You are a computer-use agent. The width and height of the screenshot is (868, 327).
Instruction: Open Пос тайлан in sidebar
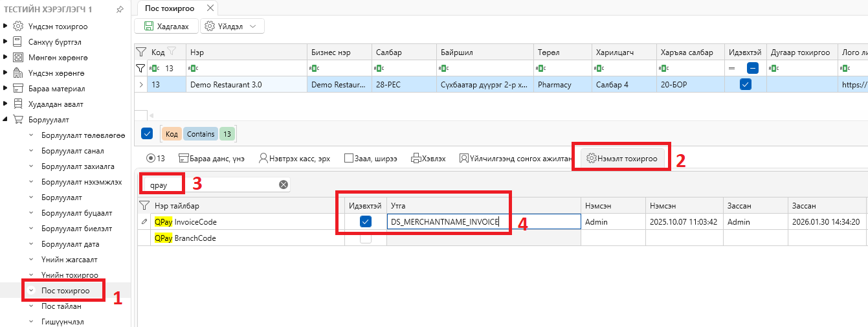[x=61, y=306]
